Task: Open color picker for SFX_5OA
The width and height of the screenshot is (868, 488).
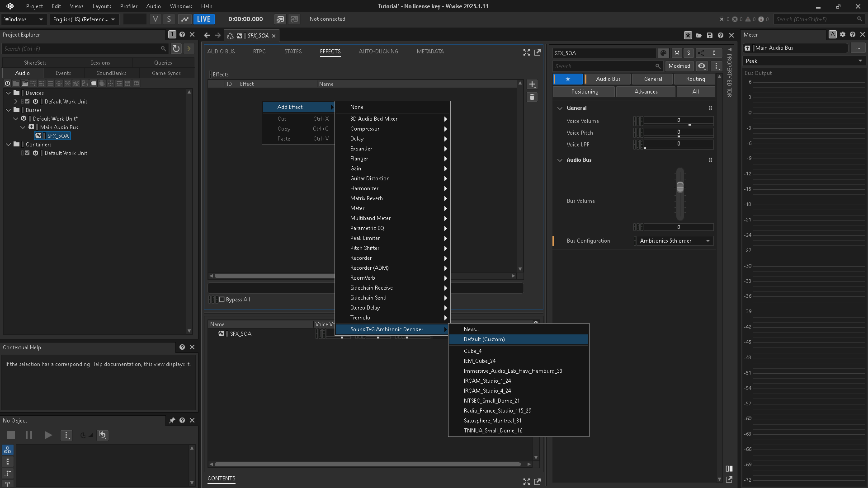Action: [663, 53]
